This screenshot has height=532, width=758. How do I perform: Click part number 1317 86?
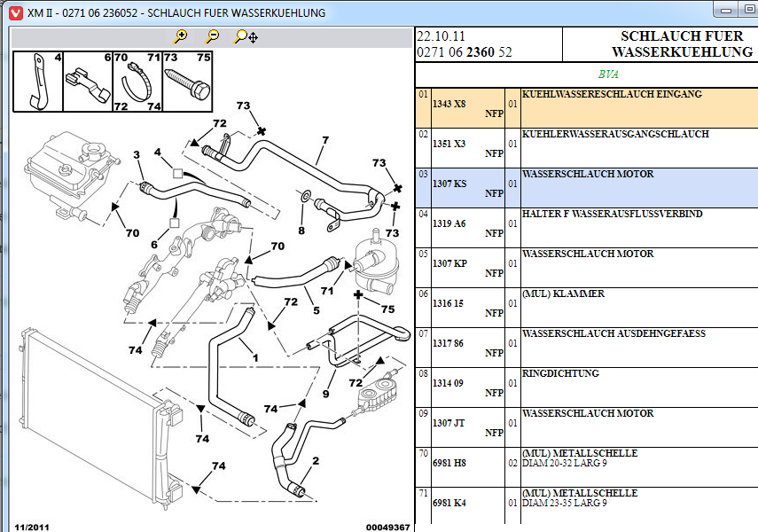pos(448,343)
